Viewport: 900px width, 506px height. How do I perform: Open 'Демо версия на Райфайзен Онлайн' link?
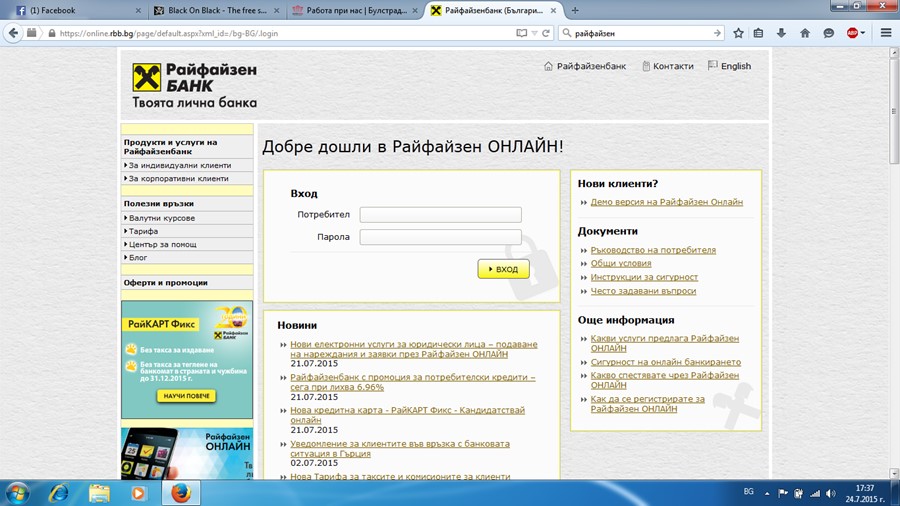click(666, 202)
